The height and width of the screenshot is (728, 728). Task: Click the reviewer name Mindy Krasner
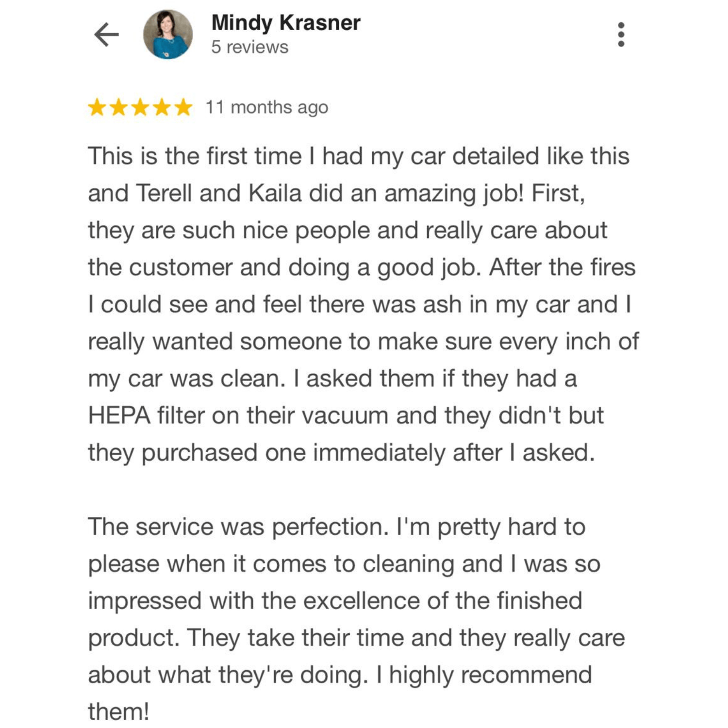(286, 23)
